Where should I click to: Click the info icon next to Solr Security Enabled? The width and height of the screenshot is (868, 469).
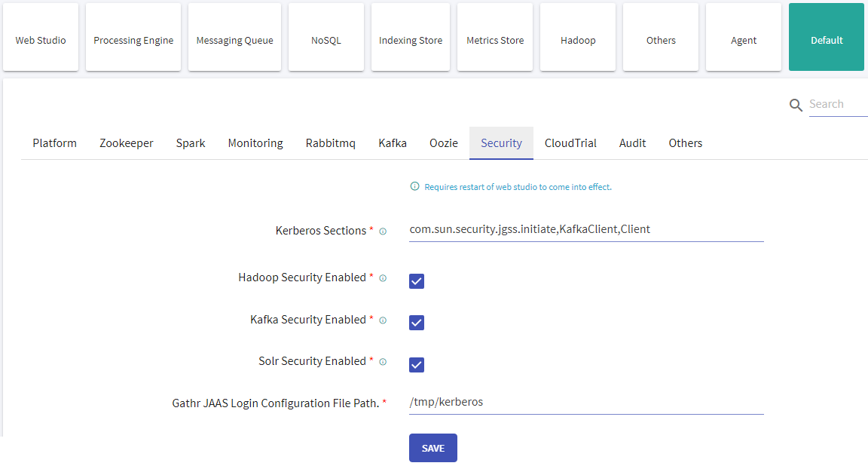[x=382, y=362]
